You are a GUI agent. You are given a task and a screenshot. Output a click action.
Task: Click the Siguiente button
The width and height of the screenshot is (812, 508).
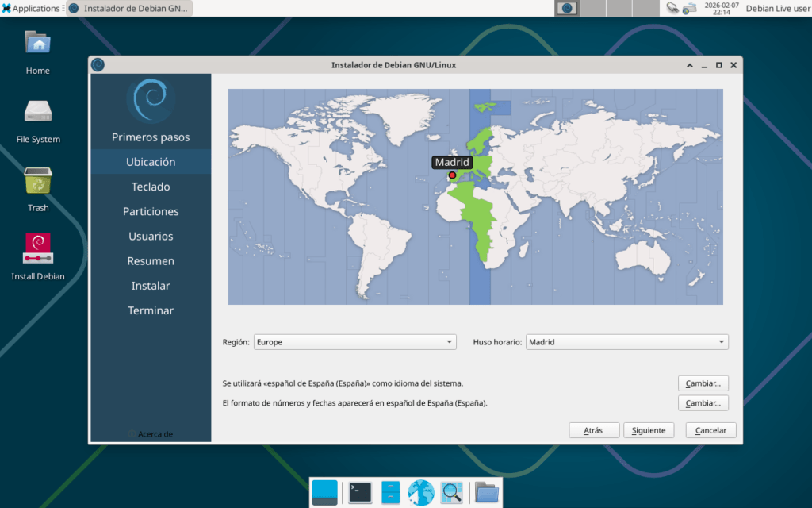click(x=649, y=430)
